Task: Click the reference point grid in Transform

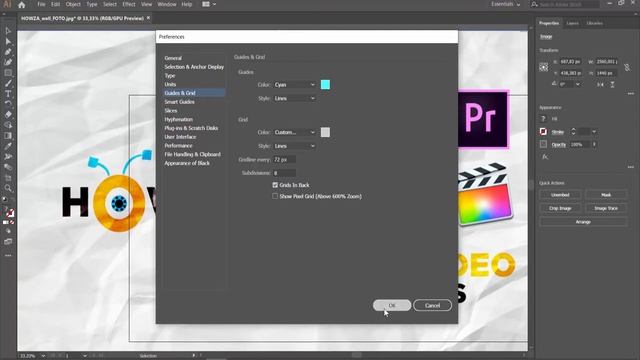Action: (x=544, y=67)
